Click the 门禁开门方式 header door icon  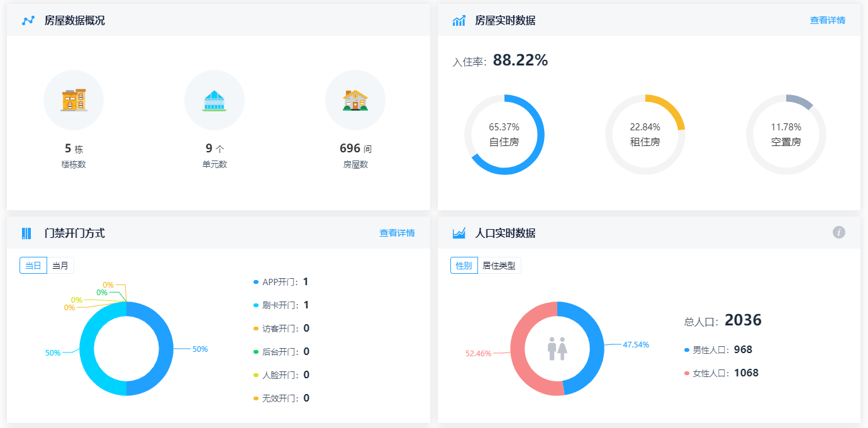pos(26,234)
